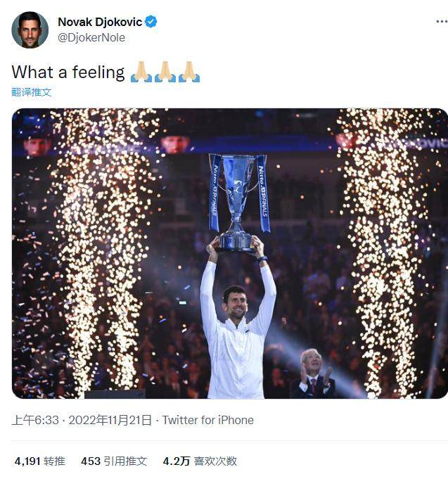View the 453 引用推文 quote tweets
Image resolution: width=448 pixels, height=479 pixels.
tap(114, 461)
